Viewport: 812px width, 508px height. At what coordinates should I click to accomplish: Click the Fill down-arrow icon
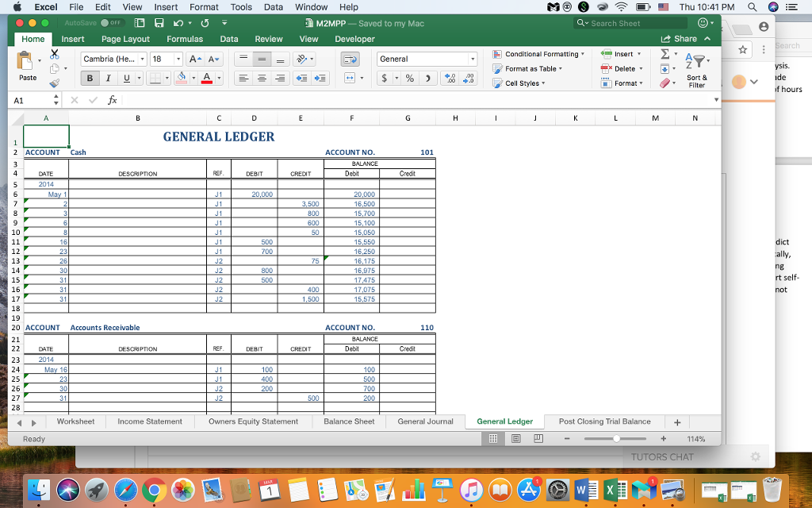(x=665, y=68)
